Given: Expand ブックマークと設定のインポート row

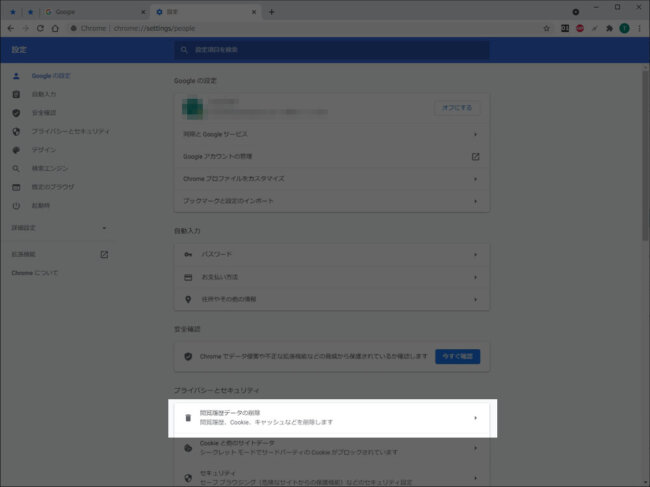Looking at the screenshot, I should point(332,201).
